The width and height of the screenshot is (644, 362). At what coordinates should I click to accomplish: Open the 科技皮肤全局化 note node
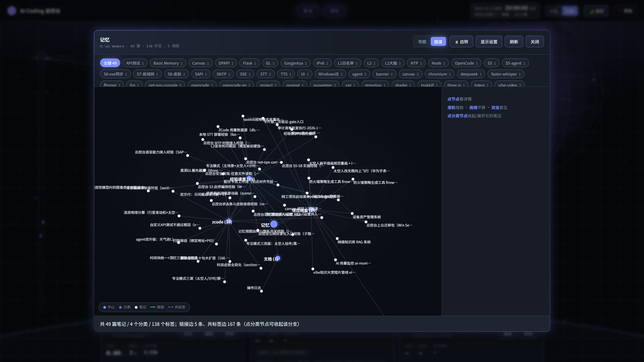tap(261, 268)
